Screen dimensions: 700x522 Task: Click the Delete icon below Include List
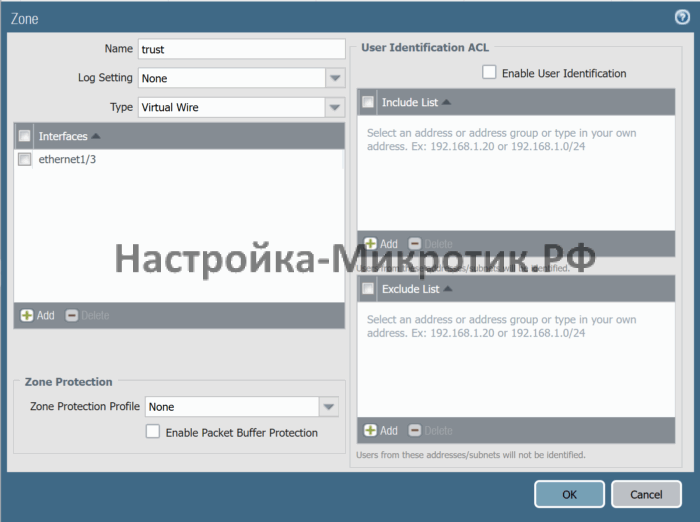click(415, 244)
